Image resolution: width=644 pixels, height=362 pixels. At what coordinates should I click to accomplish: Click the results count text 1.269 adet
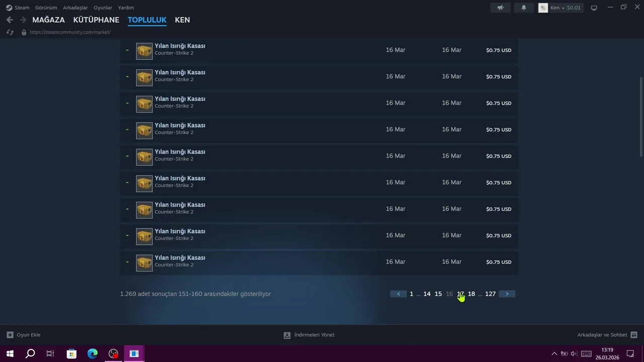pos(196,294)
